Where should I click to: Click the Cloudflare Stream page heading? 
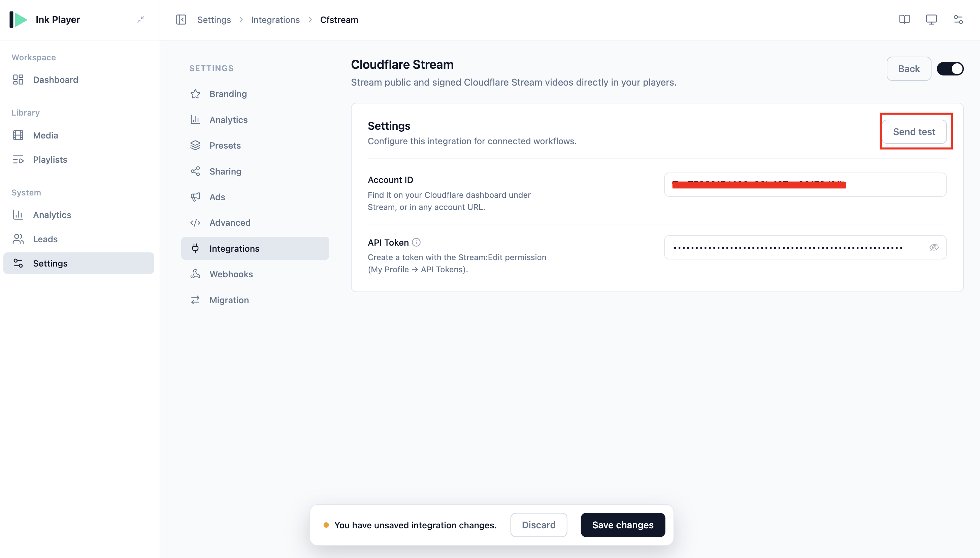pyautogui.click(x=402, y=64)
